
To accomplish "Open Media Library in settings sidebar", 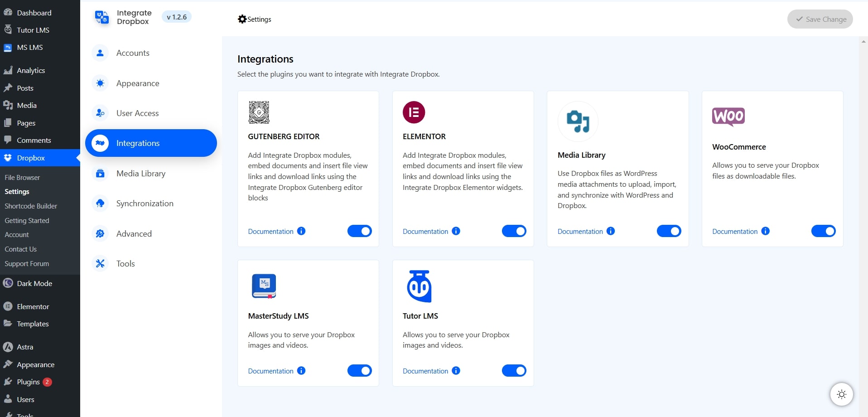I will [151, 173].
